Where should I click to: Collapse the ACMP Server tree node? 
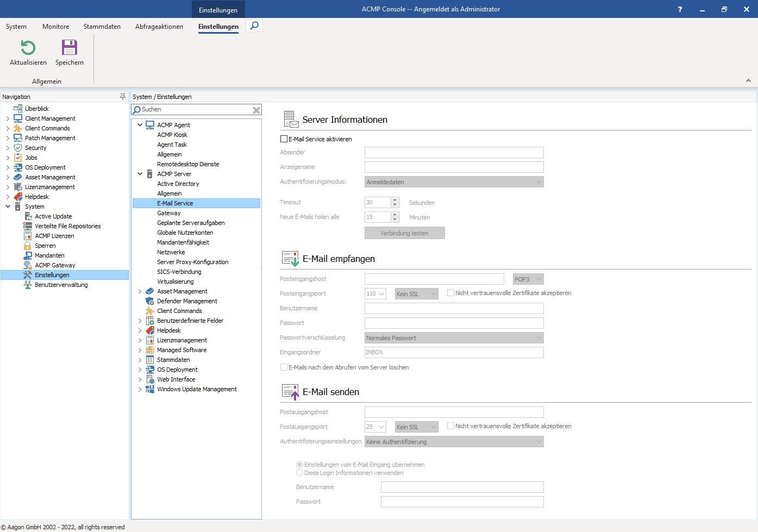point(140,174)
